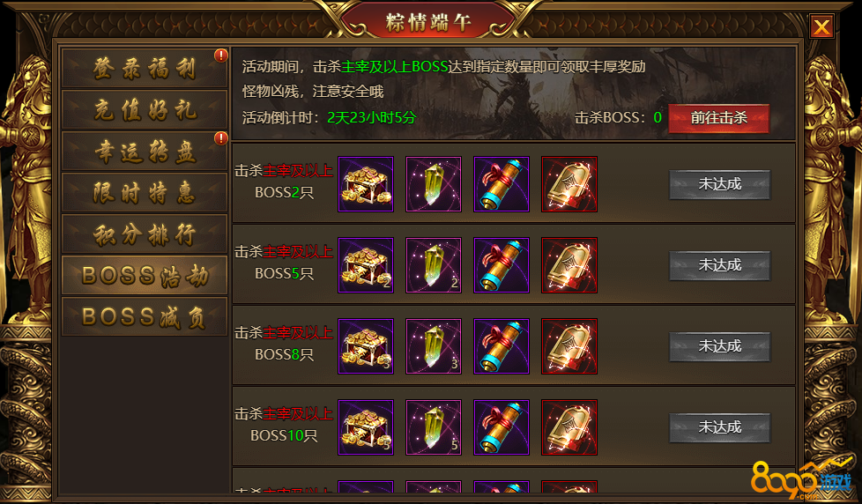Select the ribboned scroll in BOSS10只 row

tap(502, 427)
